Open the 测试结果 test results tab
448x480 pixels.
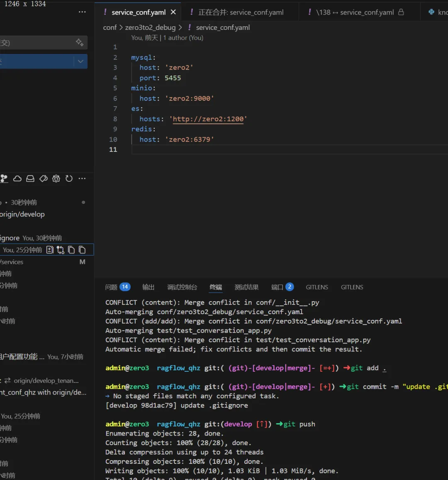(x=247, y=287)
